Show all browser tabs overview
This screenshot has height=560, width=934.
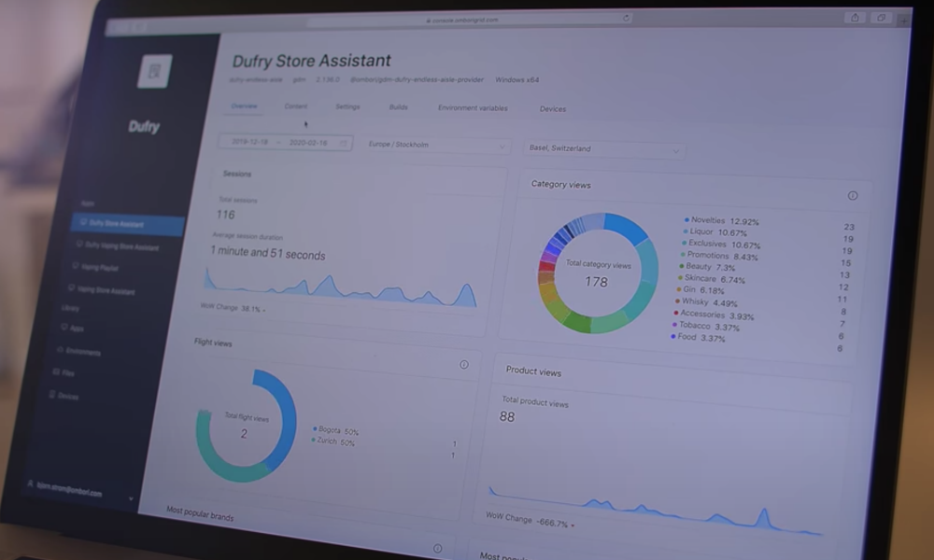pyautogui.click(x=881, y=18)
